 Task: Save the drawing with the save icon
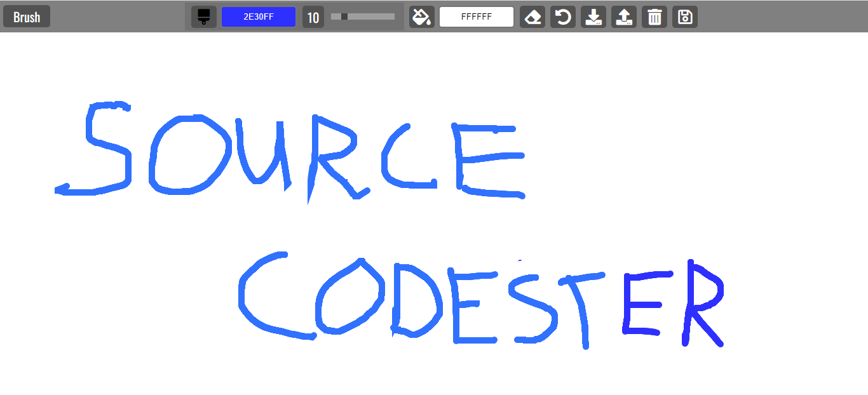click(x=685, y=17)
